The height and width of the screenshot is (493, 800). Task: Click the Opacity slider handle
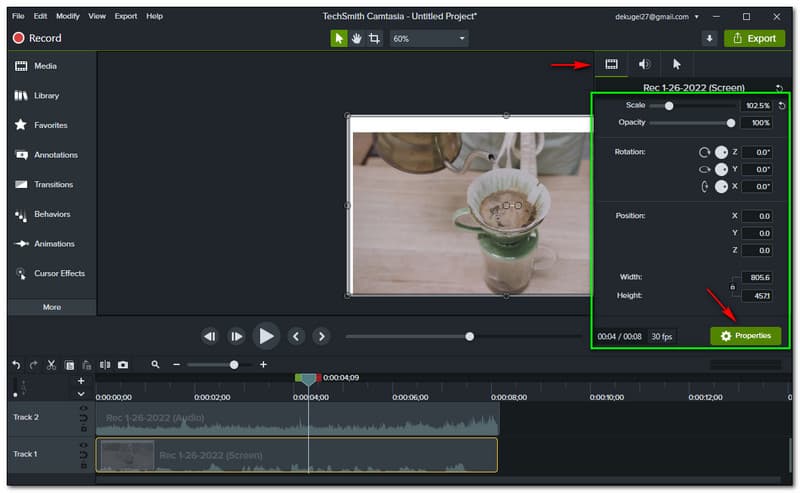731,123
